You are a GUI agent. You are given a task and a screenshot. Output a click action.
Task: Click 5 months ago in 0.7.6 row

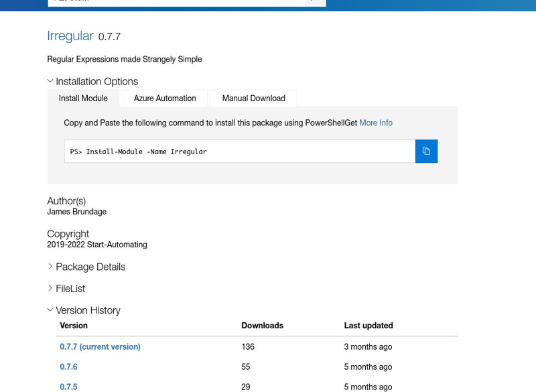coord(368,367)
